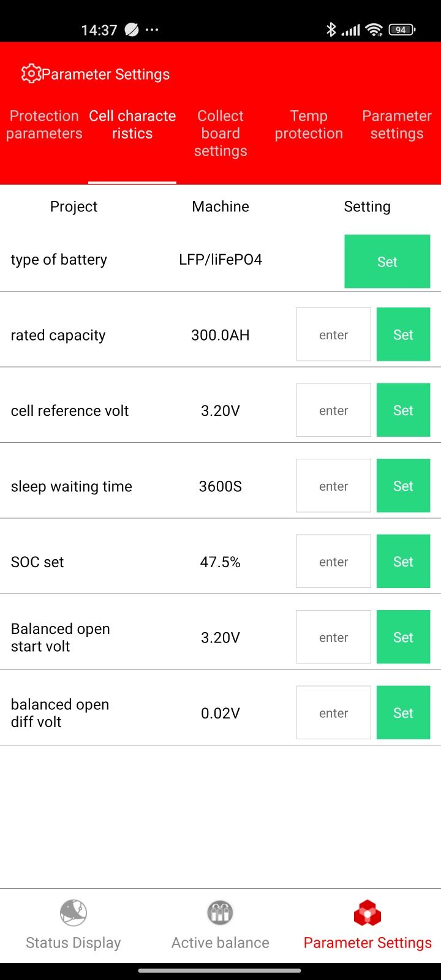Tap the battery level indicator
This screenshot has width=441, height=980.
pos(402,29)
